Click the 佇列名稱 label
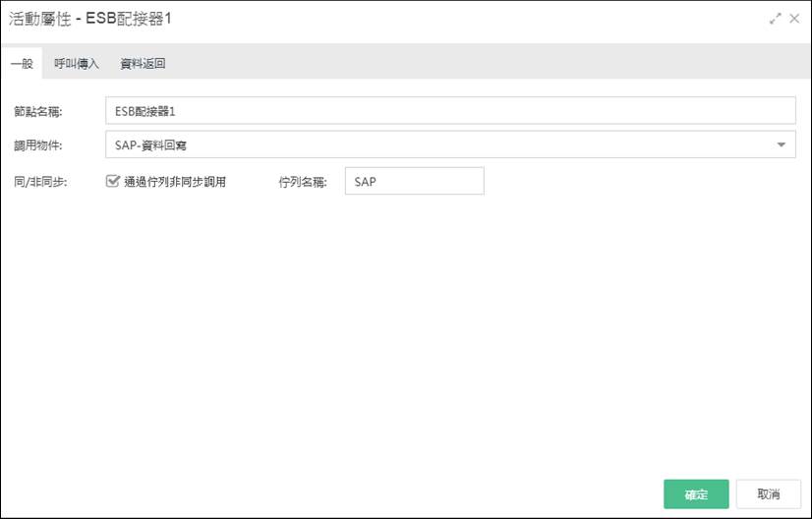This screenshot has width=812, height=519. pos(303,182)
